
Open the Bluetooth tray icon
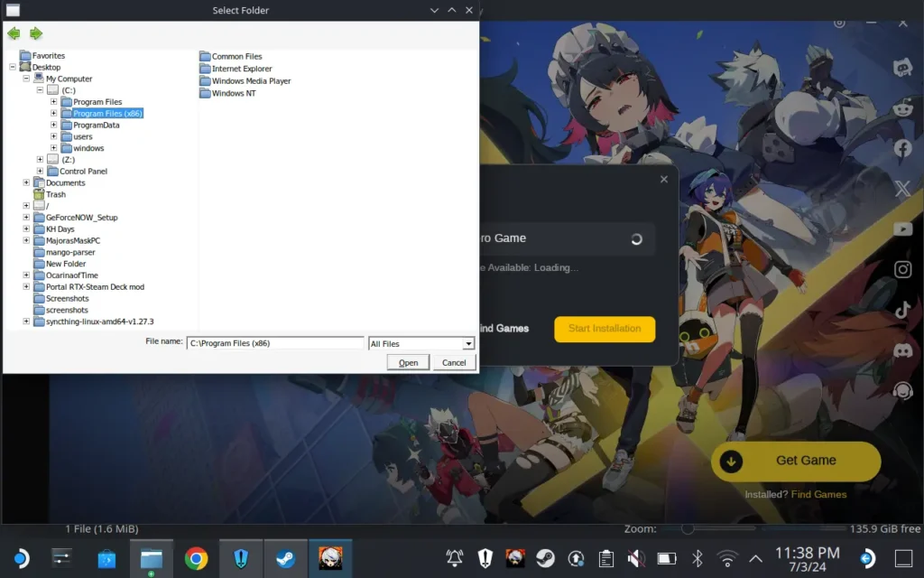coord(698,558)
